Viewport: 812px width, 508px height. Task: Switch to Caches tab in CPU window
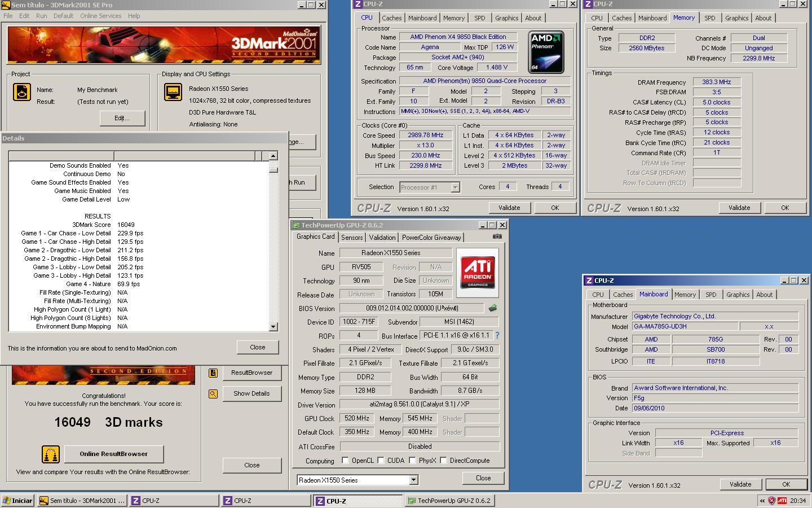pos(391,18)
